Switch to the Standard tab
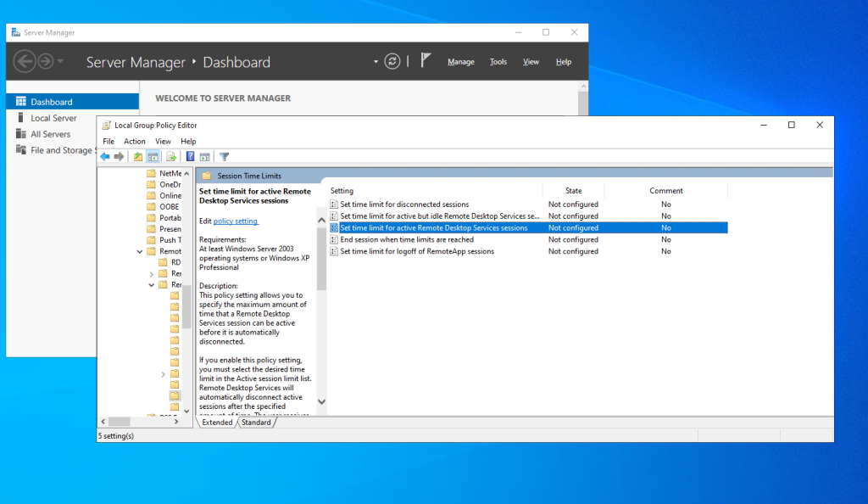The height and width of the screenshot is (504, 868). coord(256,422)
